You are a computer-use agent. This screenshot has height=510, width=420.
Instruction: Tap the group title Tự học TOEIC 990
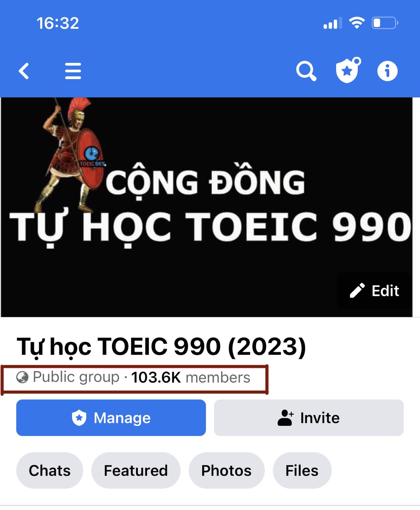tap(161, 347)
